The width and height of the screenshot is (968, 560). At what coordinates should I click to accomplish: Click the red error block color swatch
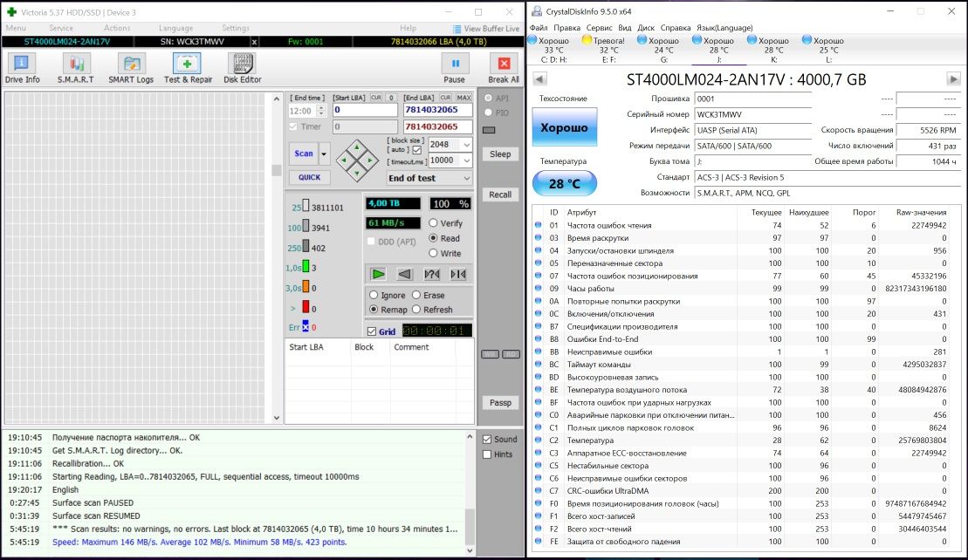click(x=305, y=307)
